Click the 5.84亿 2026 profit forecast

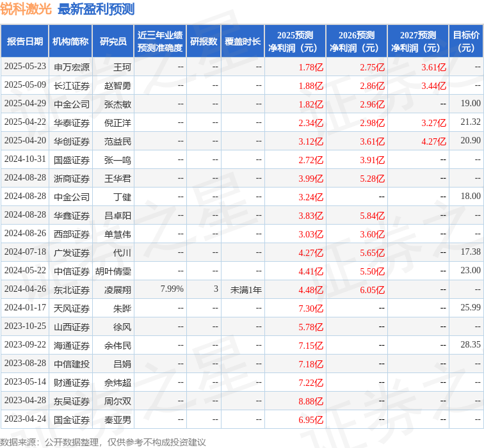372,216
